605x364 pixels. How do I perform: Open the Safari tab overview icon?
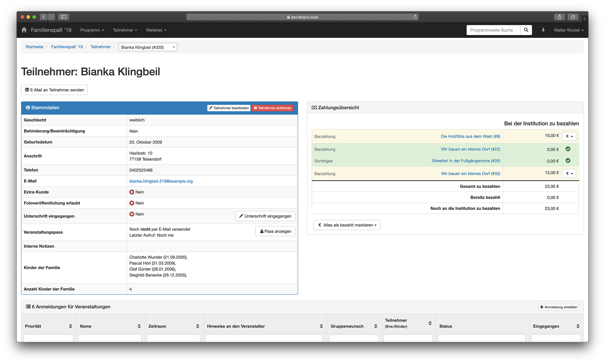pos(573,17)
